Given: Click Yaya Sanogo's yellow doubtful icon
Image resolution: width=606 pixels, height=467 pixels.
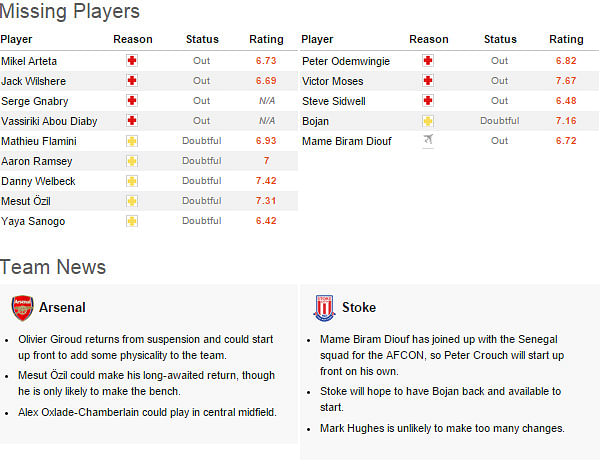Looking at the screenshot, I should tap(132, 221).
